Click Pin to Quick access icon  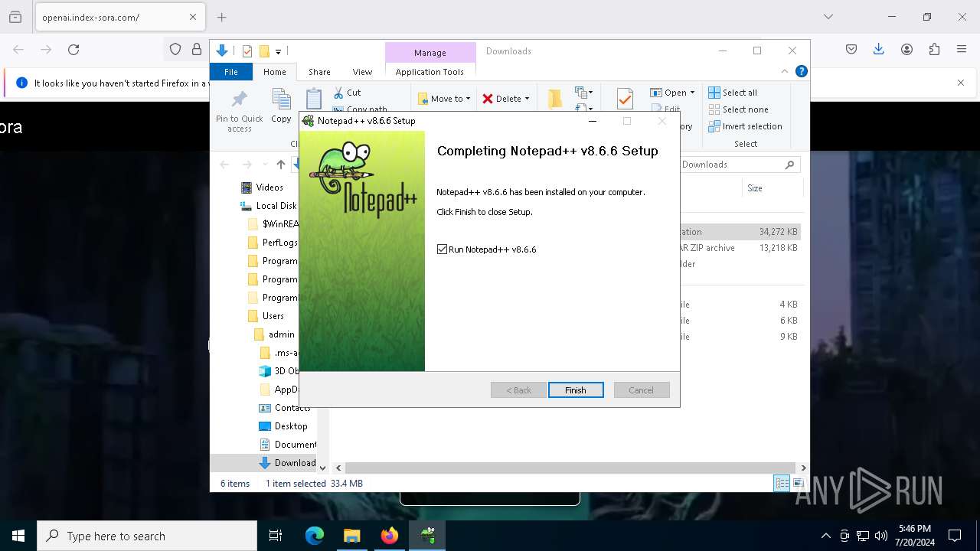(240, 99)
